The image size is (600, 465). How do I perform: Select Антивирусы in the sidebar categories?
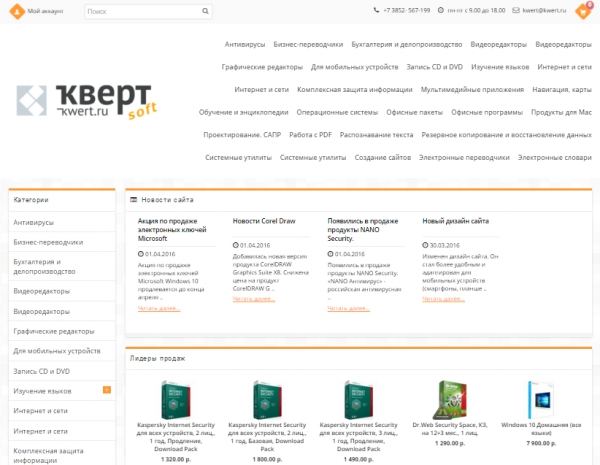34,222
